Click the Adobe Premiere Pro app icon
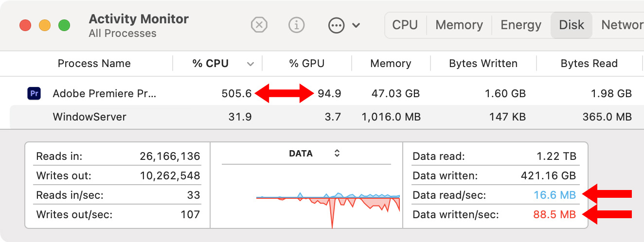The image size is (644, 242). [34, 93]
